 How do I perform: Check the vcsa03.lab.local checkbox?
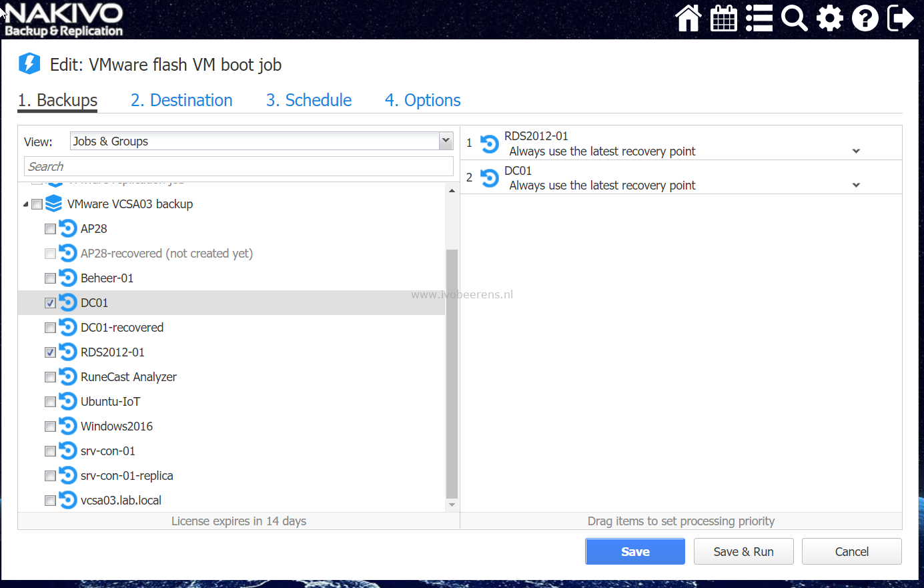[x=50, y=501]
